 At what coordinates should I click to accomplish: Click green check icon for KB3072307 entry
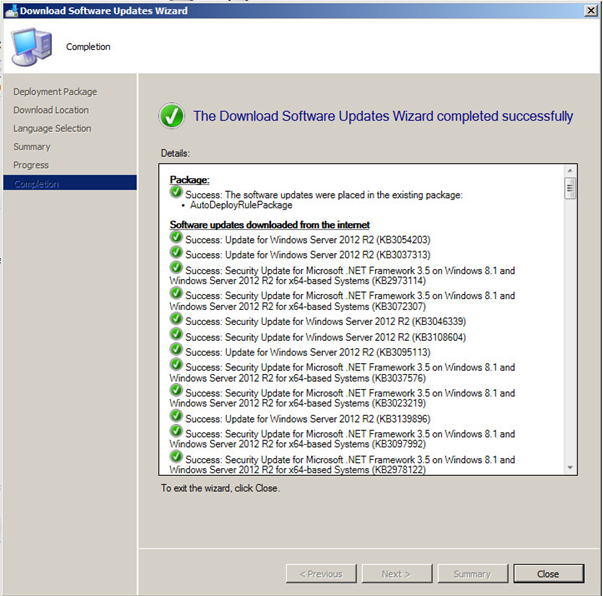point(176,293)
